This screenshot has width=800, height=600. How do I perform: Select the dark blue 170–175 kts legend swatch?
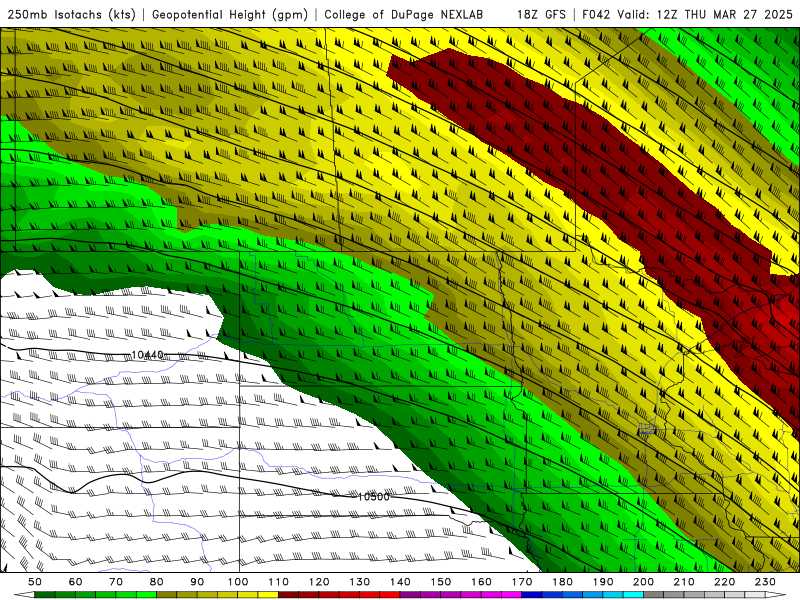click(532, 594)
